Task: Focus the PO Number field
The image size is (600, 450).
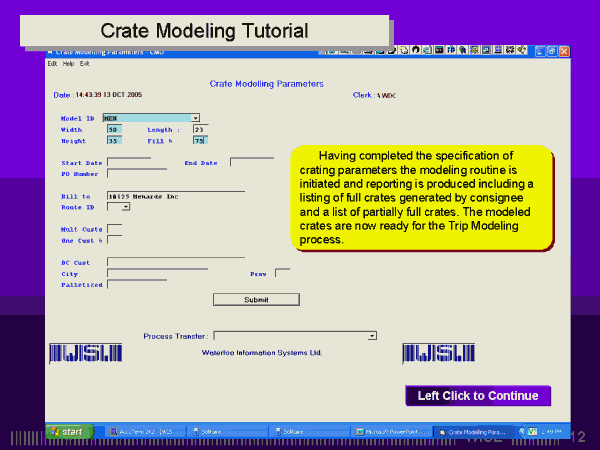Action: 128,174
